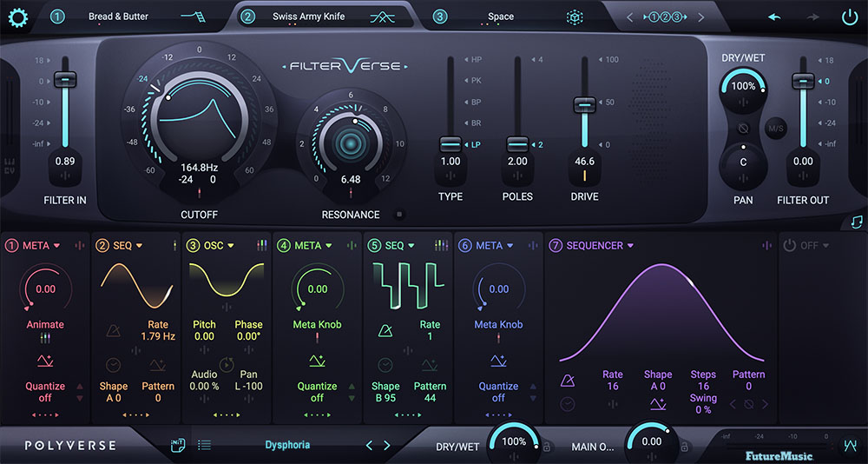The image size is (868, 464).
Task: Decrease modulator 4 Quantize with down arrow
Action: pos(352,398)
